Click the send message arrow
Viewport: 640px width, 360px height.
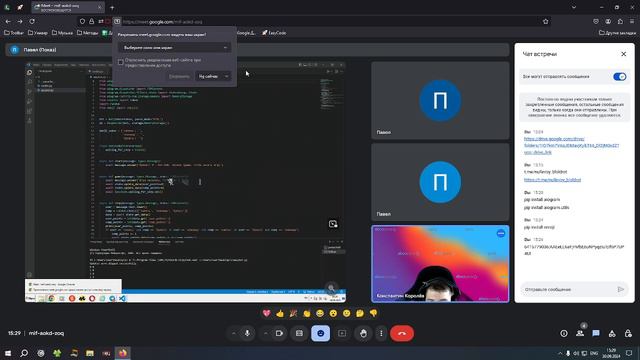[x=620, y=289]
